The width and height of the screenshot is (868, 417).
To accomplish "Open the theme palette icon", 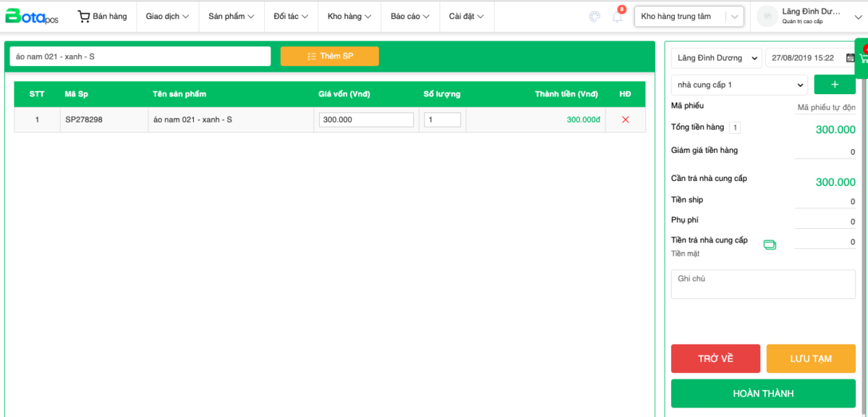I will click(x=595, y=17).
